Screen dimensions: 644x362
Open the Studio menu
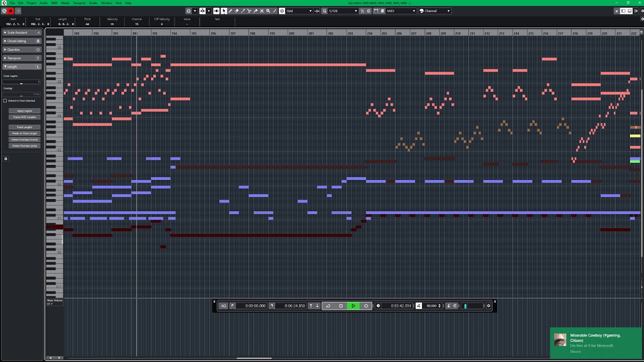click(x=93, y=3)
